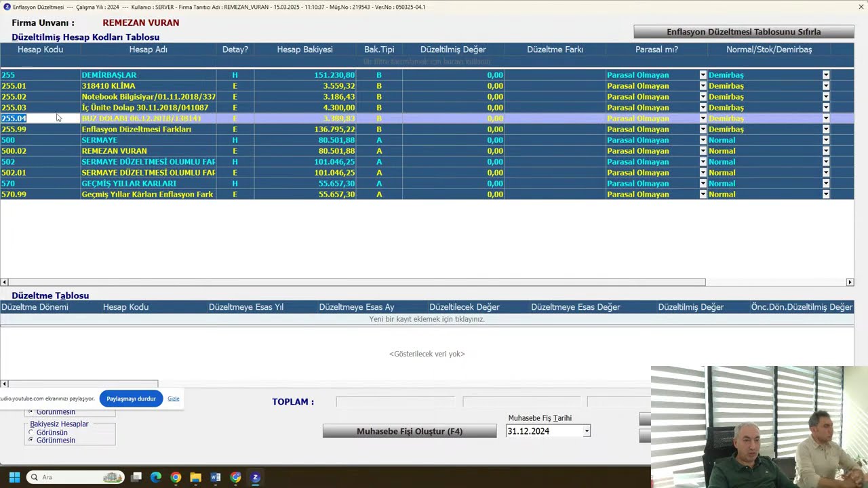Viewport: 868px width, 488px height.
Task: Expand the Muhasebe Fiş Tarihi date dropdown
Action: click(587, 431)
